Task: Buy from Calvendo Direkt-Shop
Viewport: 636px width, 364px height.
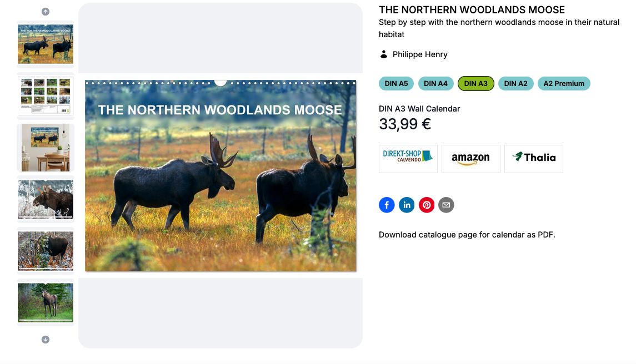Action: (x=408, y=159)
